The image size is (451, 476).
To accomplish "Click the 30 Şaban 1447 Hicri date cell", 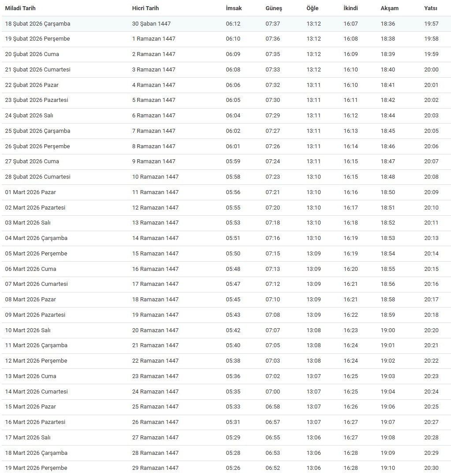I will pyautogui.click(x=151, y=24).
